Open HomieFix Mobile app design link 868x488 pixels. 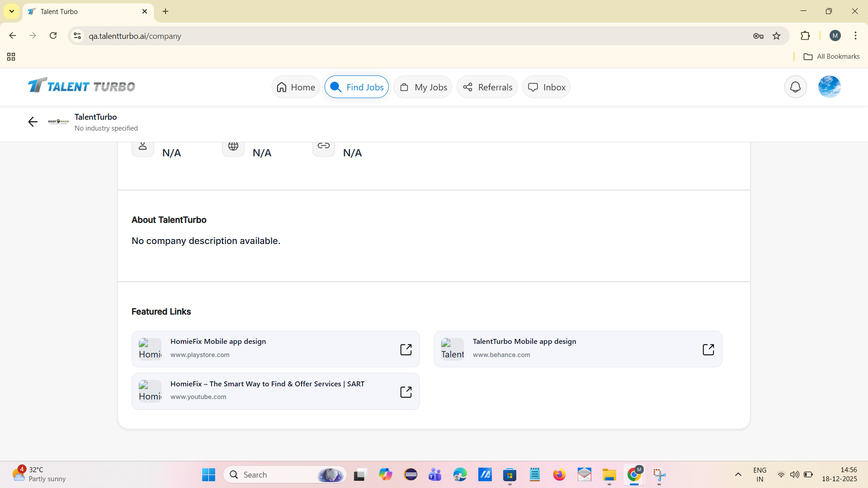pyautogui.click(x=276, y=349)
